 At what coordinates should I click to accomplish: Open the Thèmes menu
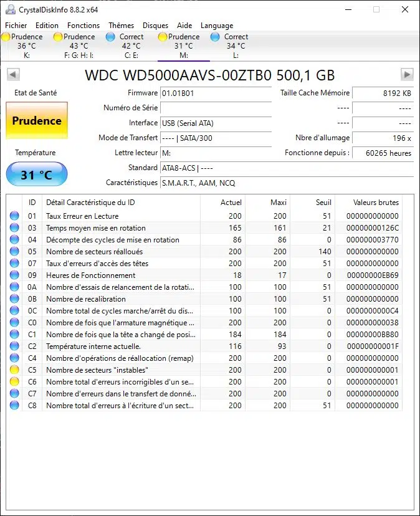tap(121, 26)
